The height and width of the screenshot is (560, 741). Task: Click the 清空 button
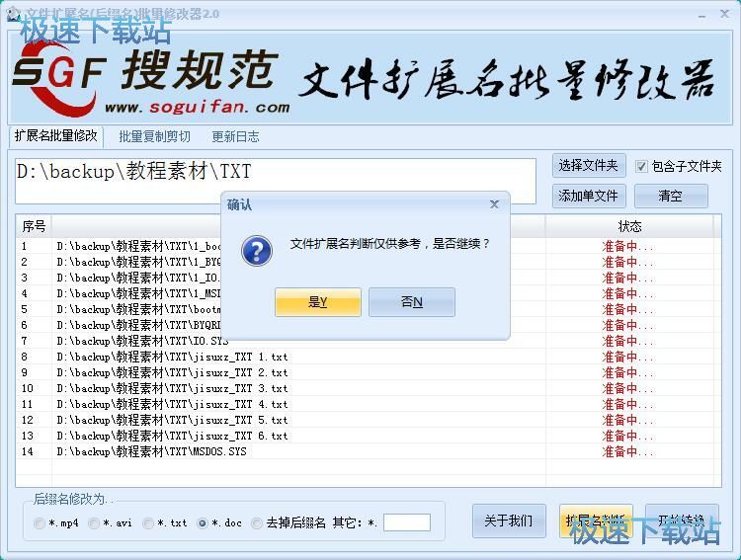pos(671,196)
